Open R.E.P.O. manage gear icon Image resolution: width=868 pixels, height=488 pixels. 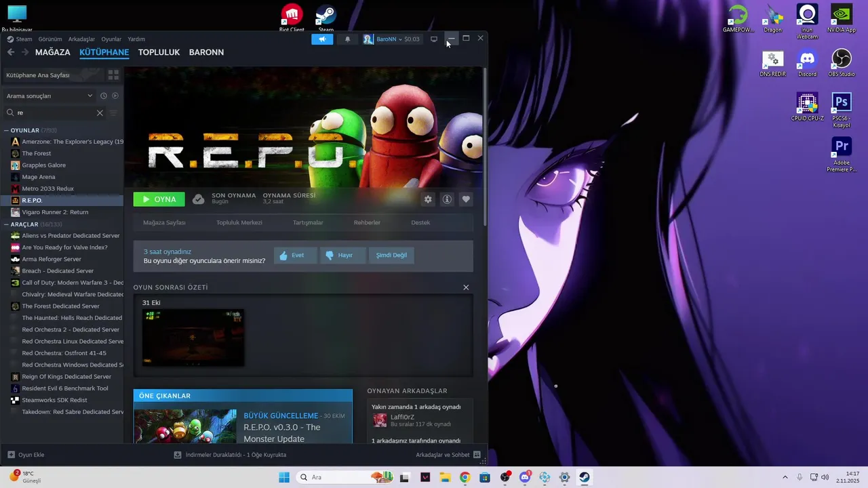point(428,199)
